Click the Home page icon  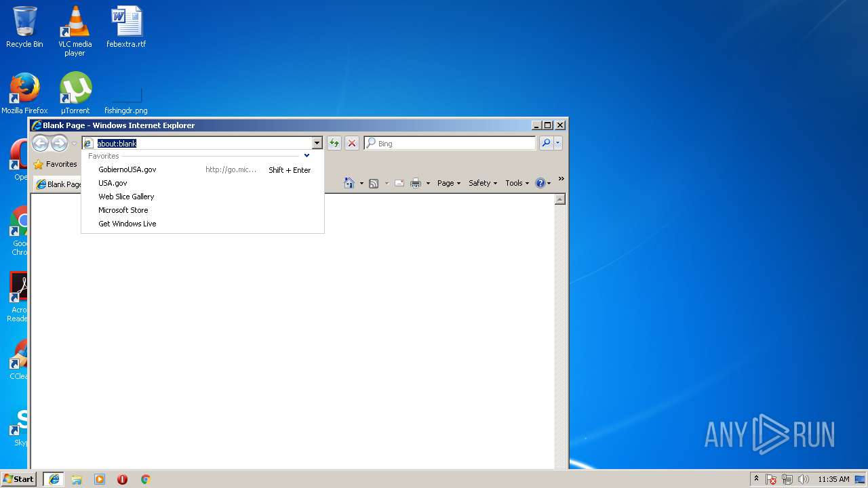coord(349,183)
